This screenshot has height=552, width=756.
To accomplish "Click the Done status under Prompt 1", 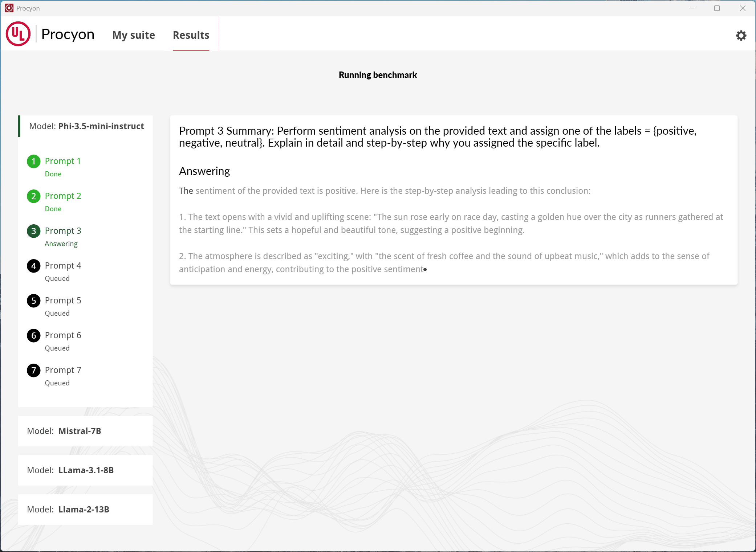I will click(x=53, y=174).
